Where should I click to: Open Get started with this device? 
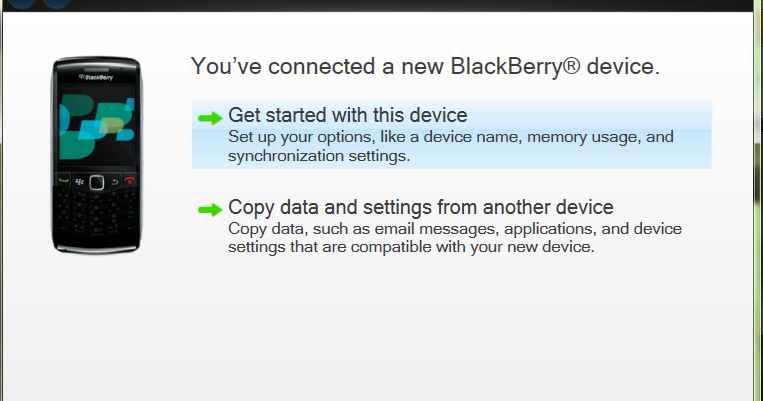(x=347, y=115)
